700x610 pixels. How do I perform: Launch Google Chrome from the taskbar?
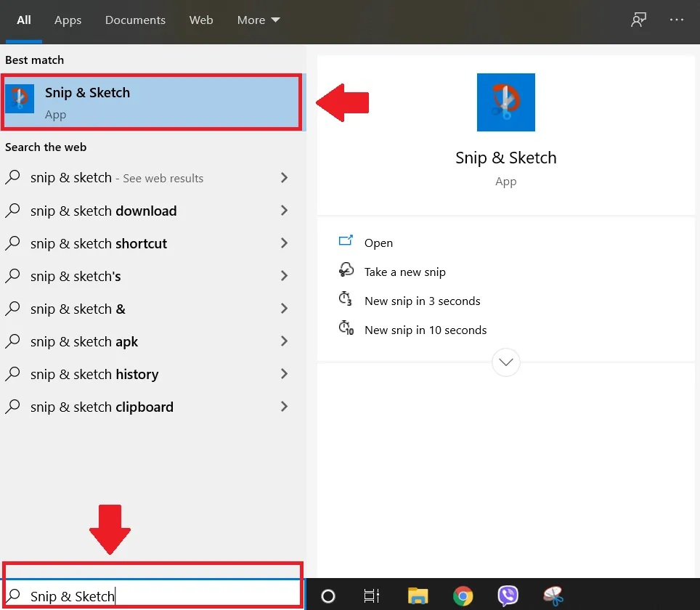coord(463,597)
